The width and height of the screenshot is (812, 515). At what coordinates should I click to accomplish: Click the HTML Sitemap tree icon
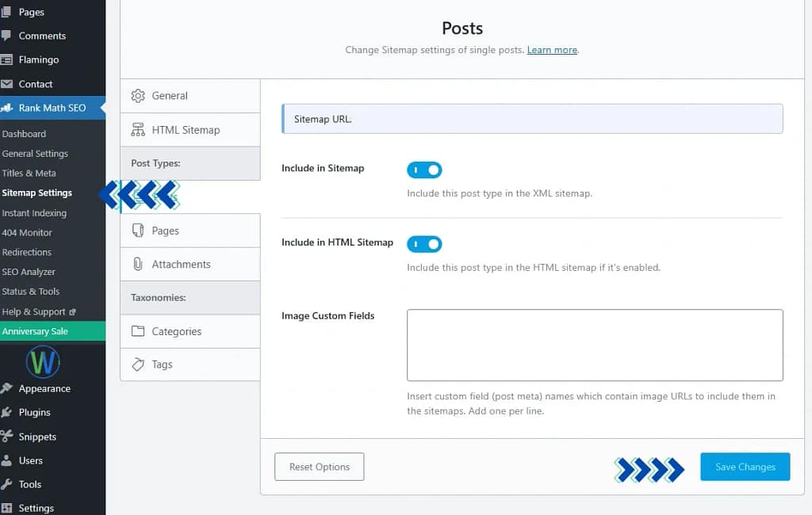(x=138, y=130)
